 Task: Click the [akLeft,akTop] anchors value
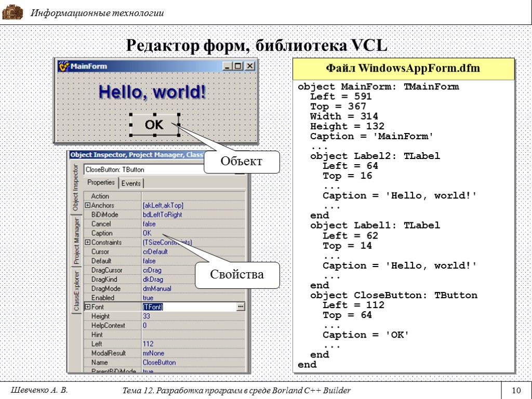(x=163, y=205)
